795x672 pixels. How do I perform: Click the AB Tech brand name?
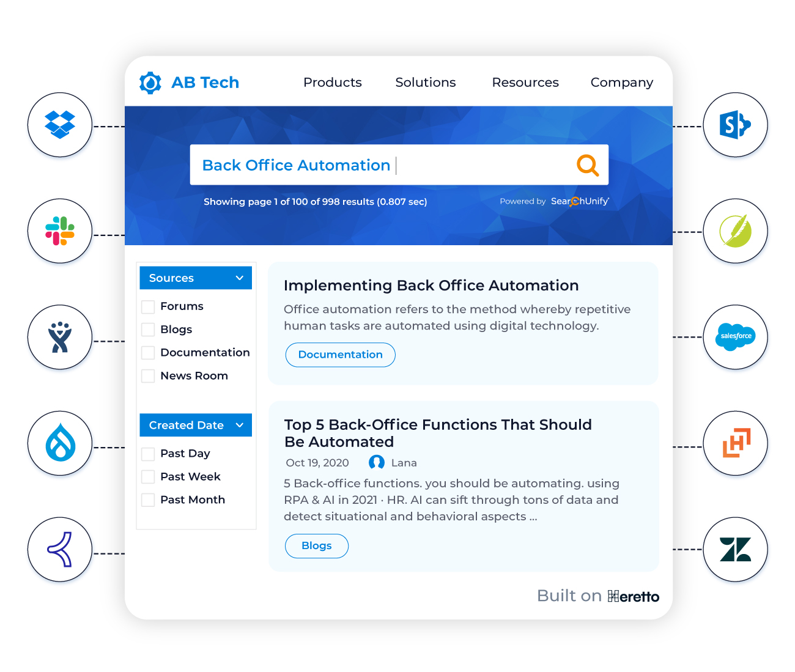click(x=205, y=83)
